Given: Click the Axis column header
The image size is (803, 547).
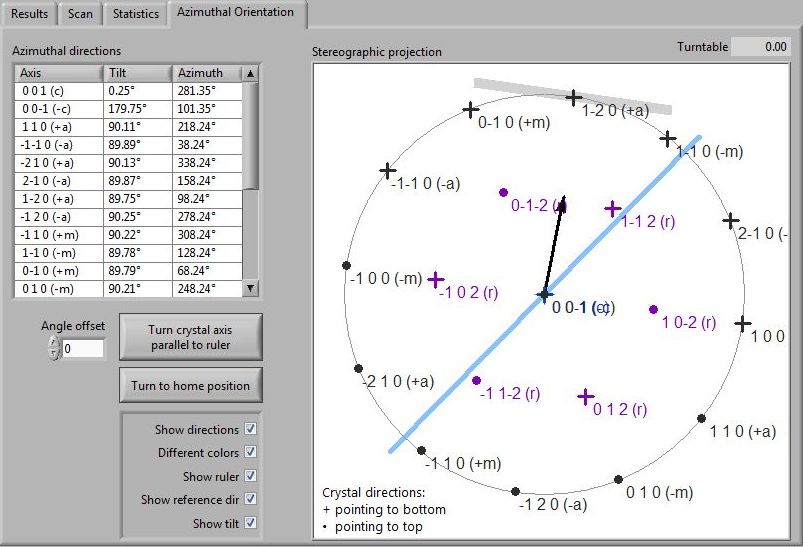Looking at the screenshot, I should pyautogui.click(x=59, y=73).
